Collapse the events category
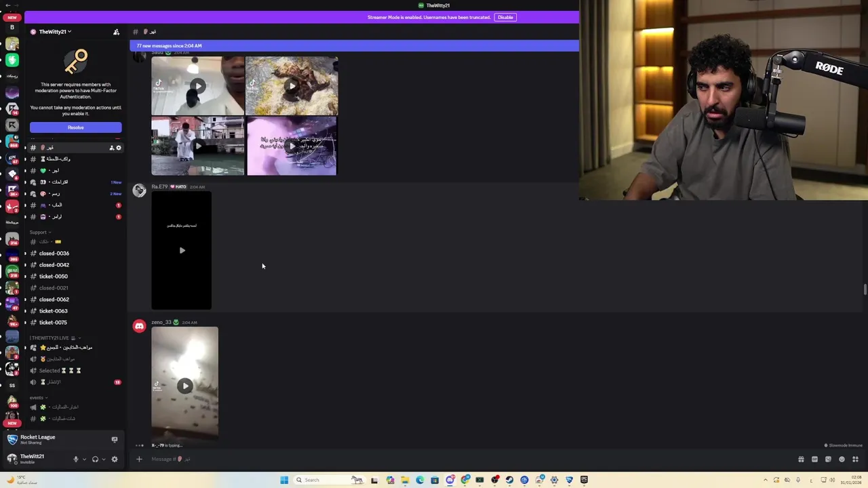 (x=38, y=398)
